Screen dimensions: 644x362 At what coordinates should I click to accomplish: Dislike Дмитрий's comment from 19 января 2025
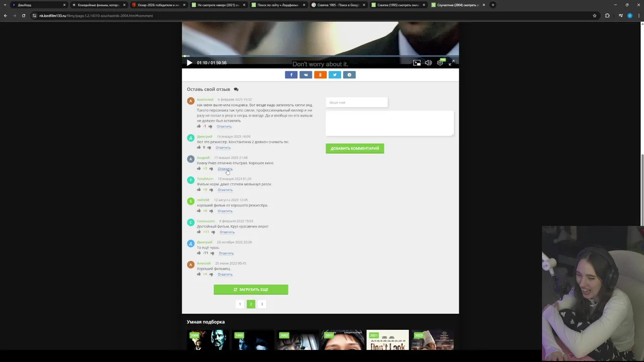tap(209, 148)
